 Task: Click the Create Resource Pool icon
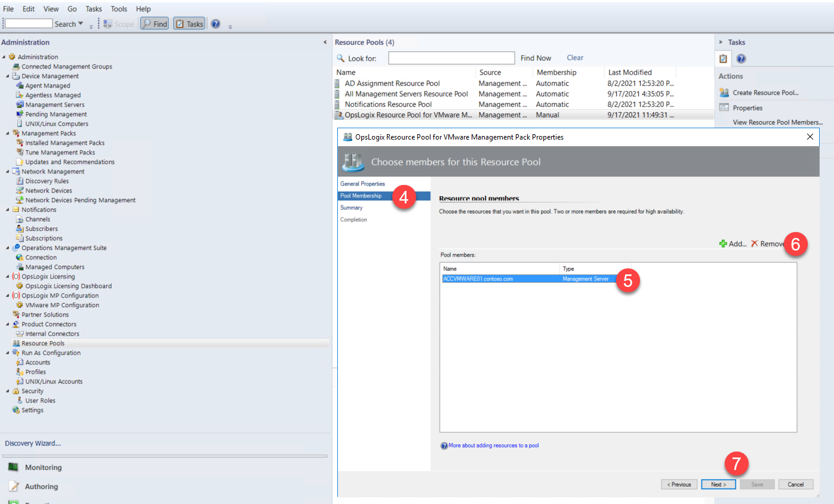(x=724, y=92)
